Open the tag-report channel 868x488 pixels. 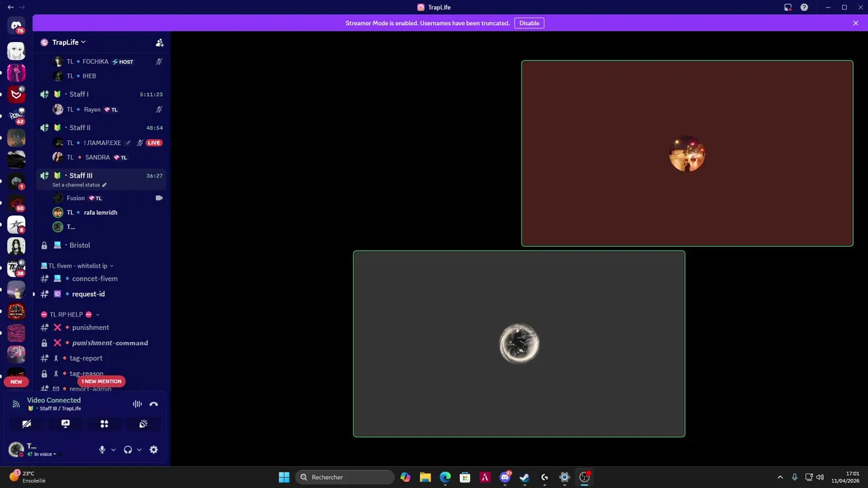101,358
